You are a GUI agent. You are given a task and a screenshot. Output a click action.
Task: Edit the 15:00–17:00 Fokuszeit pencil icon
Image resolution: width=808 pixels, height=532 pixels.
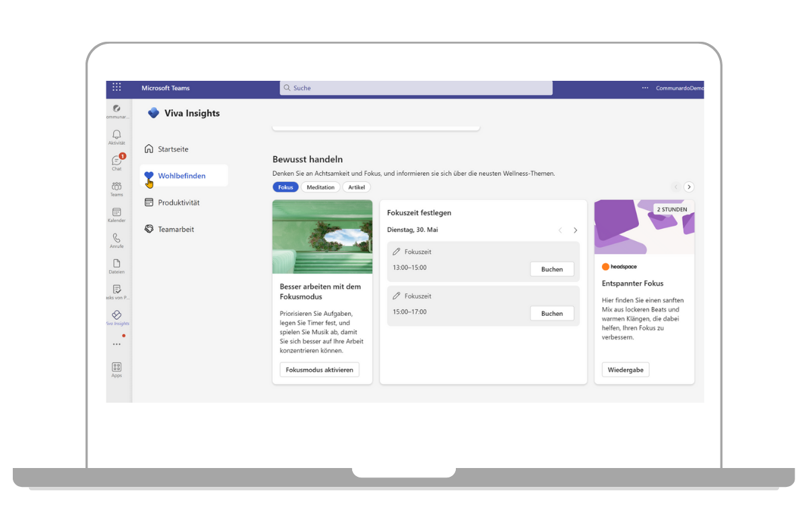[397, 296]
